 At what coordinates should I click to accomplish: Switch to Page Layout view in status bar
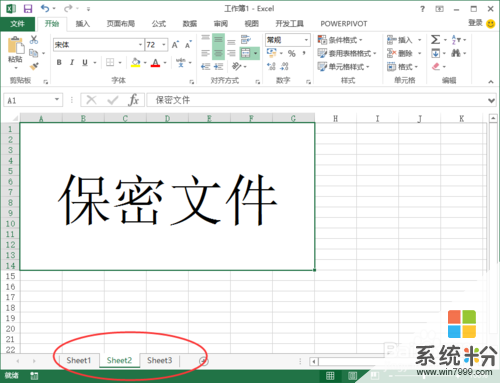click(352, 376)
